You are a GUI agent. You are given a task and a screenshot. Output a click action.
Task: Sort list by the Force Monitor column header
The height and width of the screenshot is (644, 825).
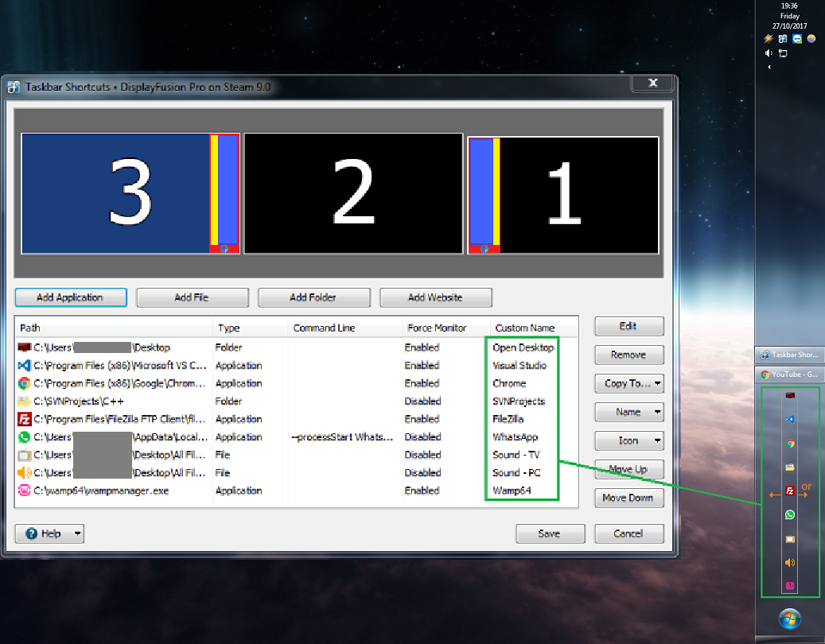click(436, 328)
